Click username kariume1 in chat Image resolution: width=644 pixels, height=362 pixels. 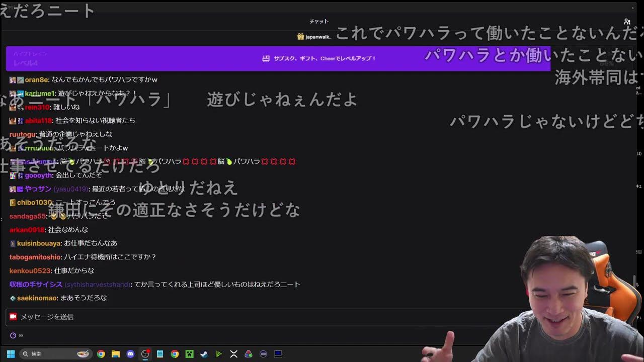pos(39,94)
